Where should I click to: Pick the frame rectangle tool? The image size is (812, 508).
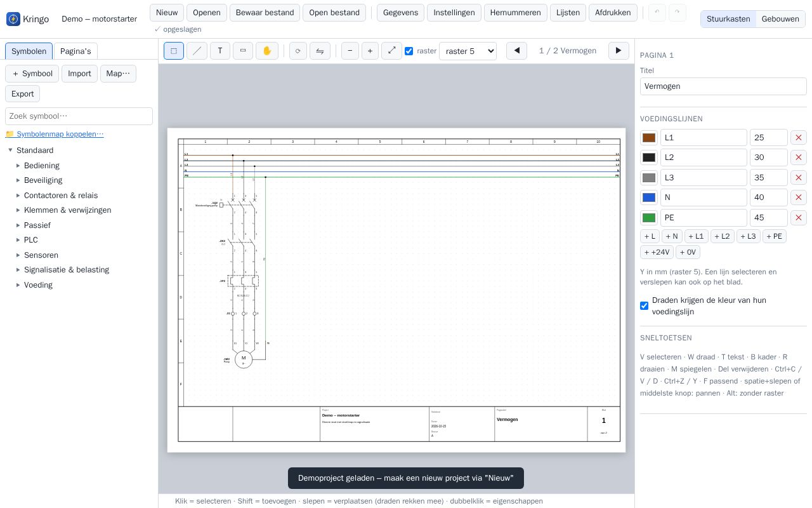pos(243,51)
